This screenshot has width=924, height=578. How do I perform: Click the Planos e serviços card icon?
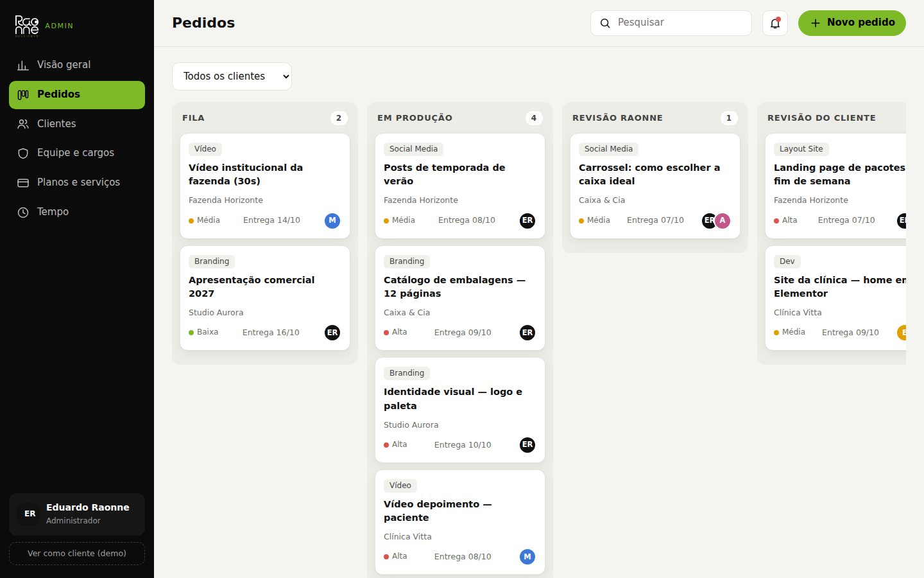pos(23,182)
